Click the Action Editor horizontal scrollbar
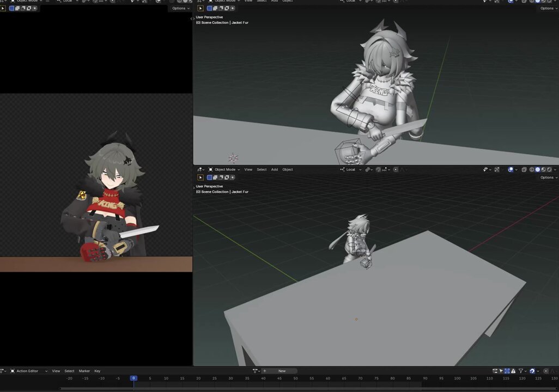 pyautogui.click(x=308, y=388)
